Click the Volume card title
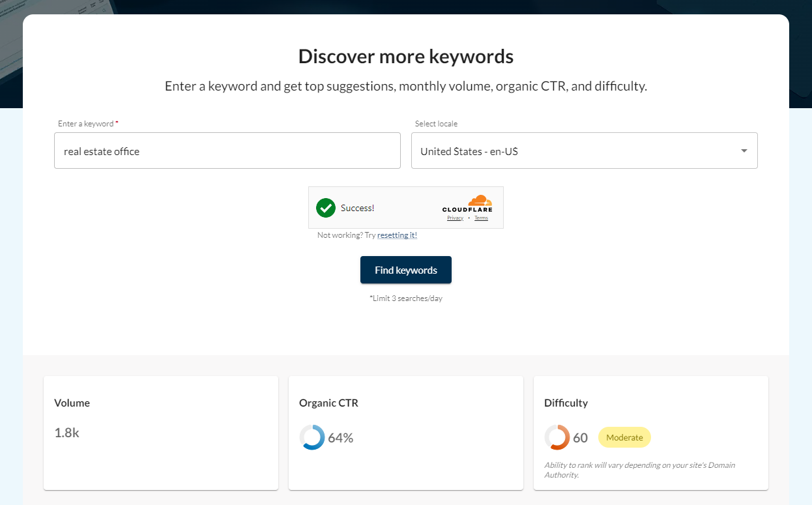The image size is (812, 505). point(72,403)
